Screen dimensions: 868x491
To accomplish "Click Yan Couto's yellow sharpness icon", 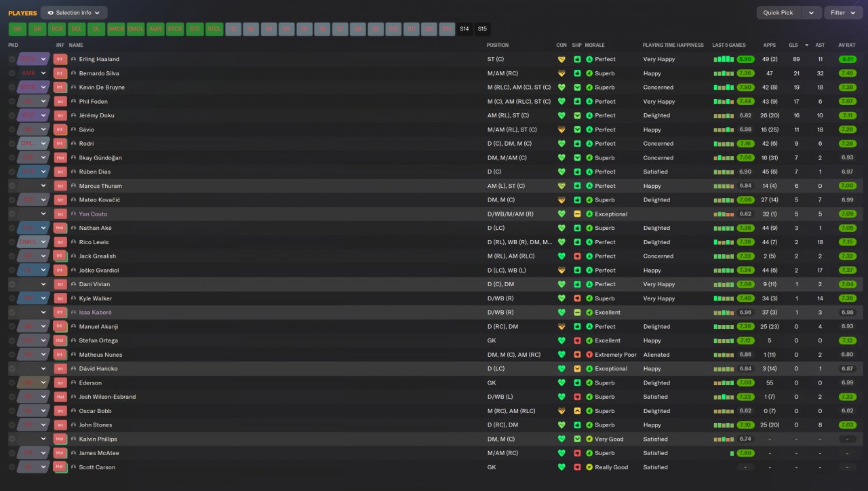I will click(577, 214).
